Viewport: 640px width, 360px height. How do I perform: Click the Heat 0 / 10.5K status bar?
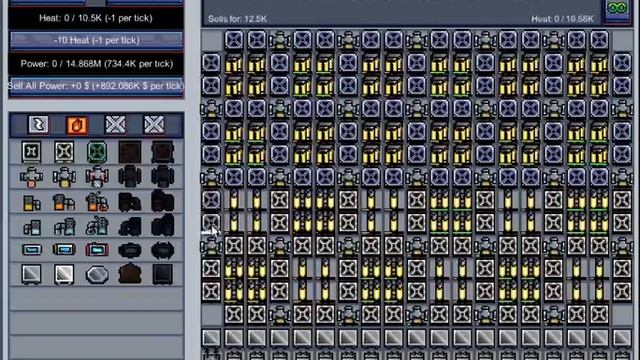(x=96, y=18)
